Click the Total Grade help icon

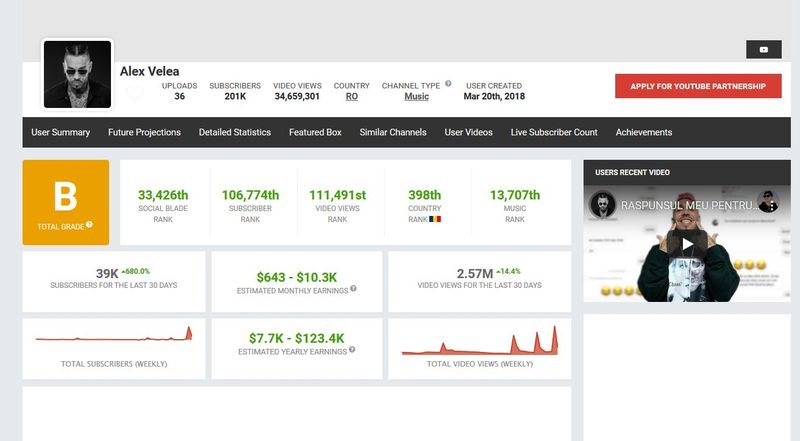[89, 225]
